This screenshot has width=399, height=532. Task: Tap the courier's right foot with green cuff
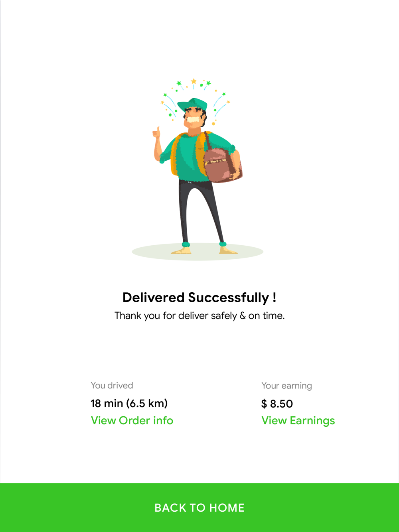tap(226, 249)
